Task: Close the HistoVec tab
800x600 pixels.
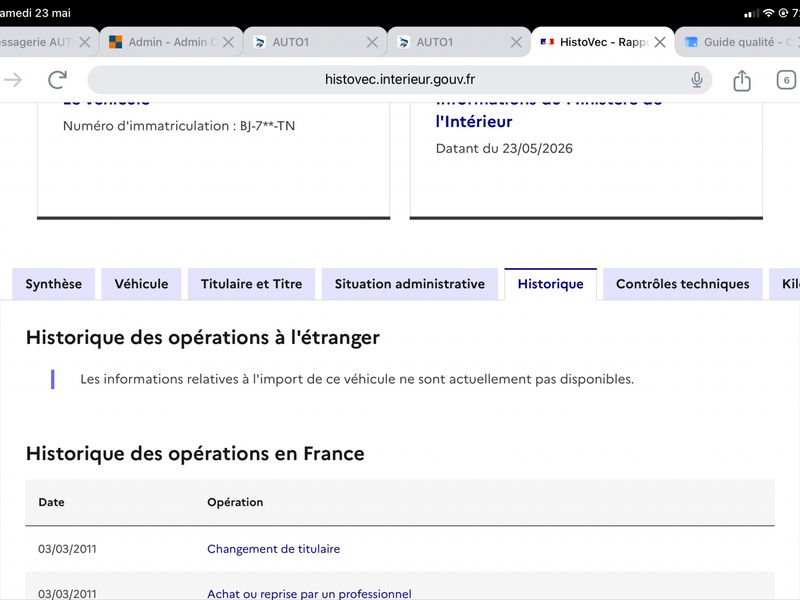Action: pyautogui.click(x=660, y=42)
